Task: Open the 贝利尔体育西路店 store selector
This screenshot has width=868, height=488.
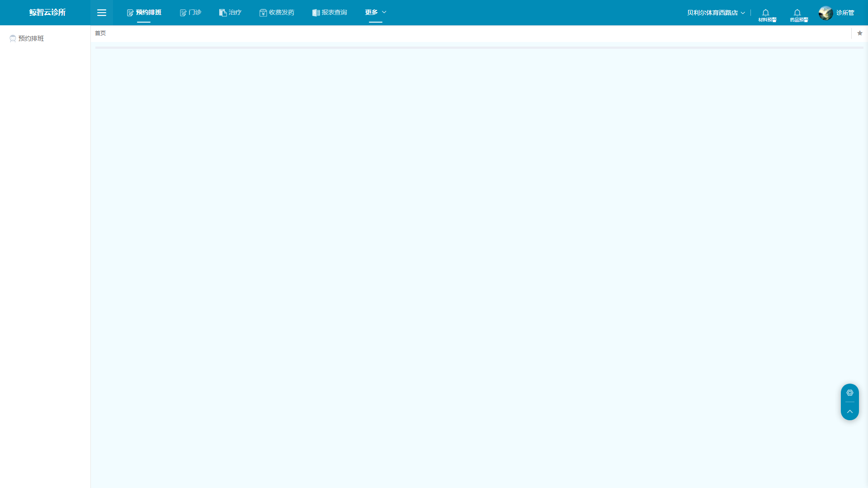Action: (x=716, y=13)
